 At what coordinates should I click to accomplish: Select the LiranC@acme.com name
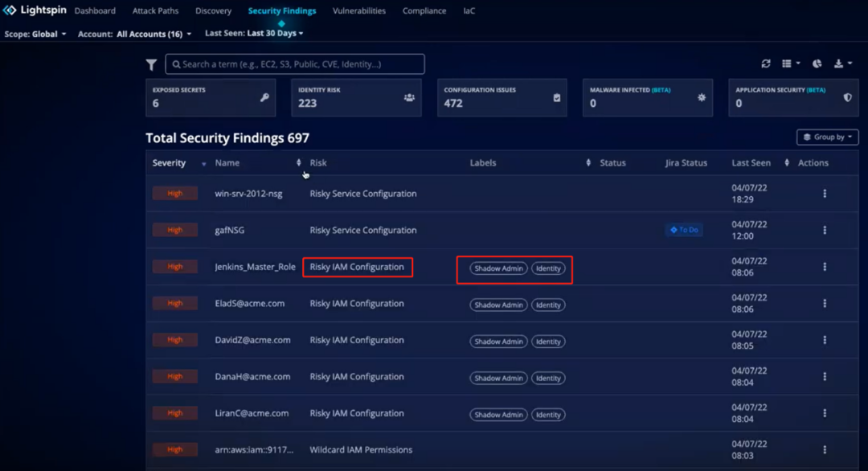pos(252,413)
